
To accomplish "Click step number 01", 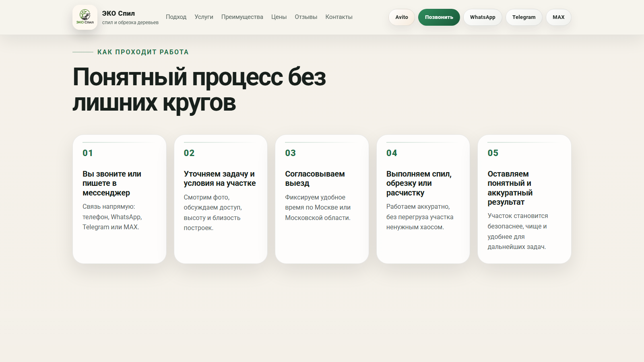I will [x=88, y=153].
